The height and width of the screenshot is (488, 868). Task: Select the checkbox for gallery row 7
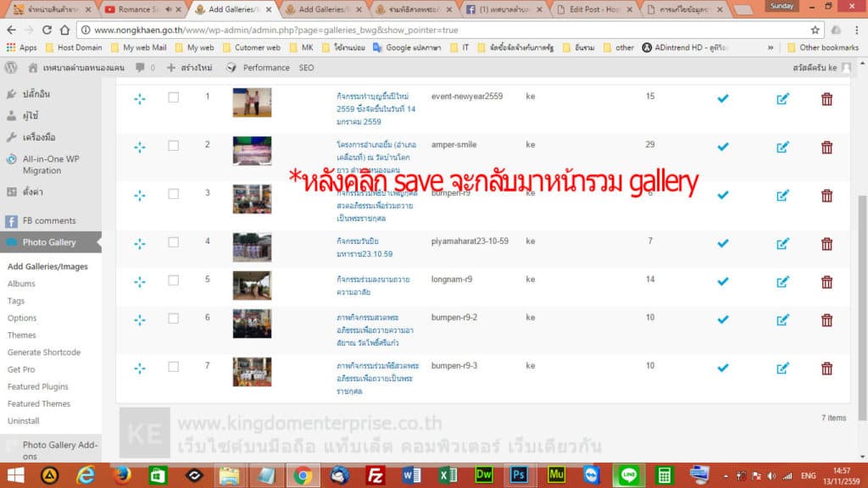click(x=174, y=368)
